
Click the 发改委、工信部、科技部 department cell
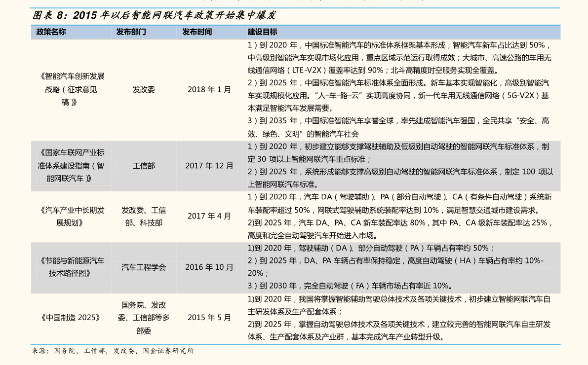coord(144,217)
